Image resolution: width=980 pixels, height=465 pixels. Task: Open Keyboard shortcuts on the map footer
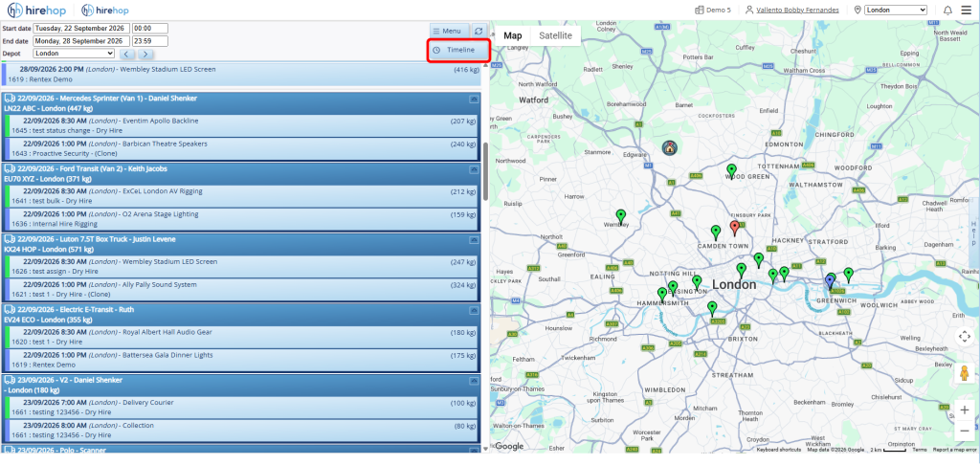779,450
